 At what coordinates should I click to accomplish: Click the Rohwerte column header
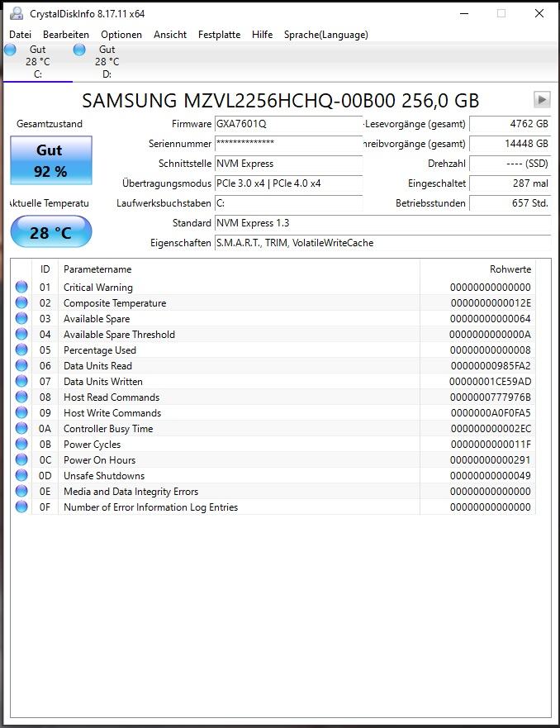[x=478, y=269]
